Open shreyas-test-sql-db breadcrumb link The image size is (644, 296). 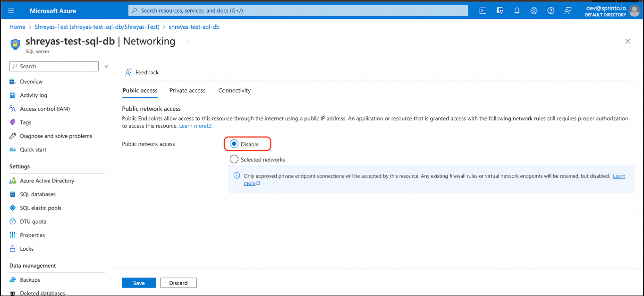tap(194, 27)
